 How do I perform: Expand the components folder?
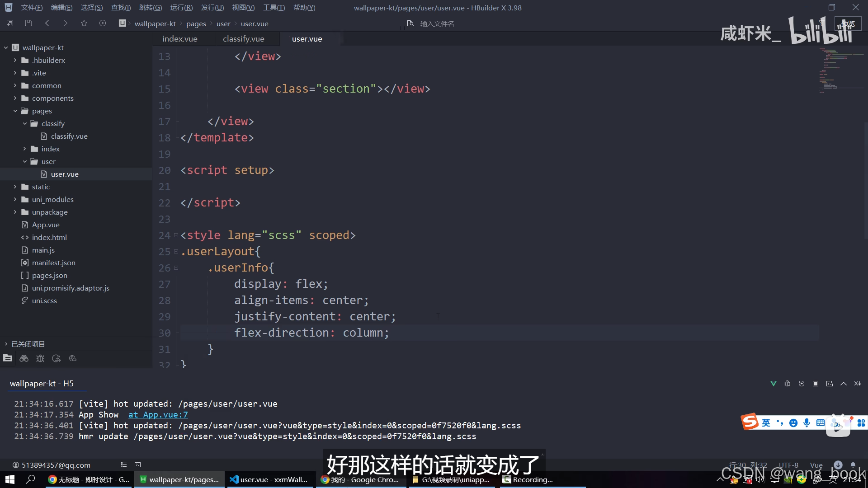(x=15, y=98)
